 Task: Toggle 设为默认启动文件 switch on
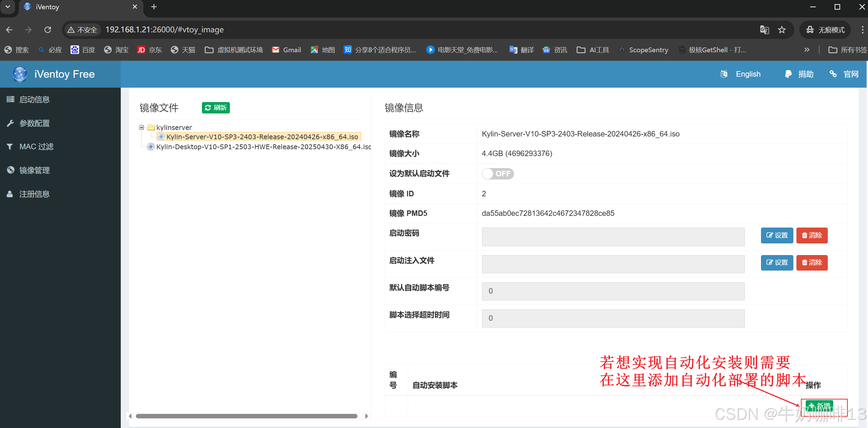497,174
